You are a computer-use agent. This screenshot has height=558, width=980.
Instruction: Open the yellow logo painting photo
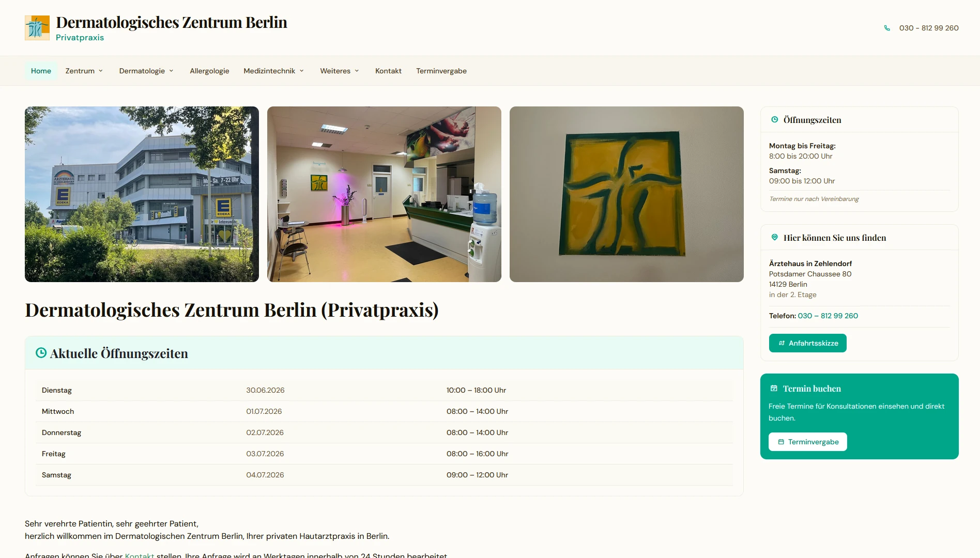point(626,194)
